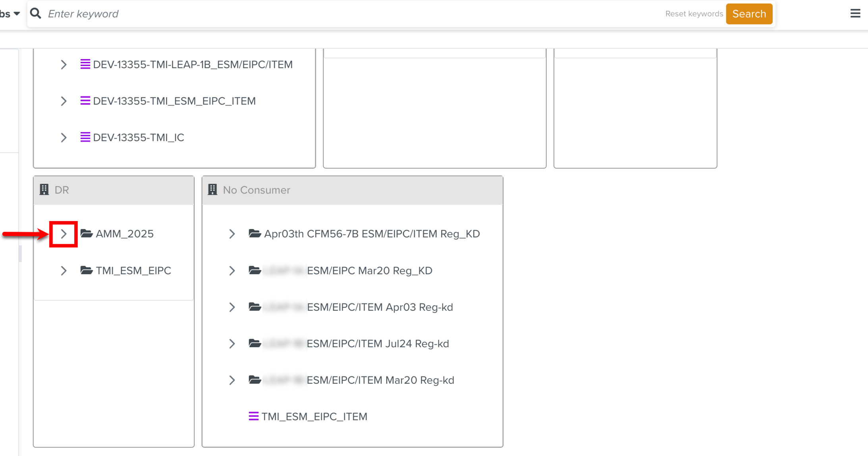The height and width of the screenshot is (456, 868).
Task: Click the No Consumer building icon
Action: coord(212,190)
